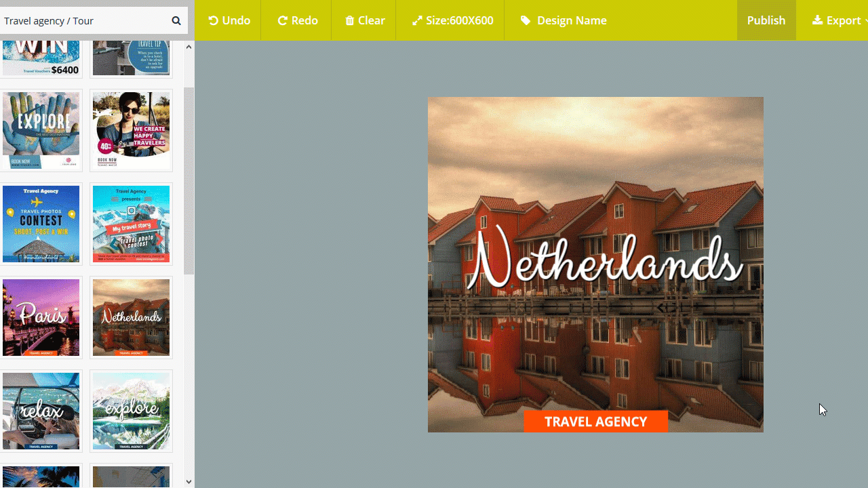This screenshot has width=868, height=488.
Task: Open the Export dropdown
Action: [840, 20]
